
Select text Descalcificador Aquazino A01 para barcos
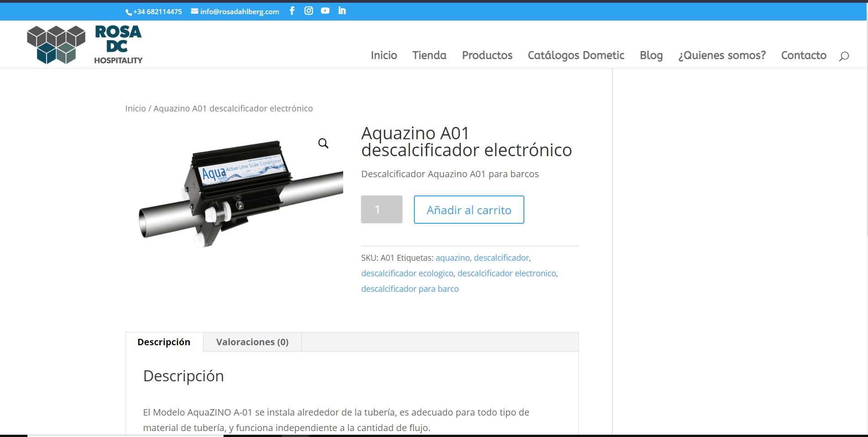pyautogui.click(x=450, y=174)
